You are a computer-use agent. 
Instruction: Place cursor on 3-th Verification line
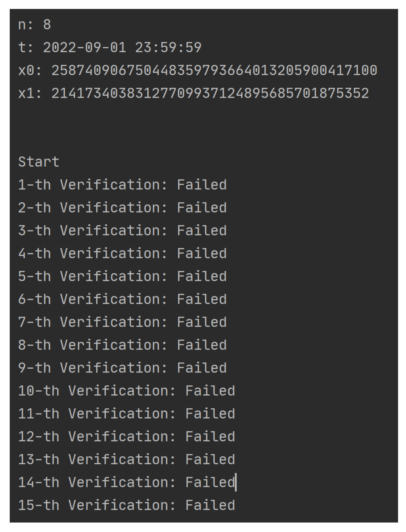coord(122,230)
